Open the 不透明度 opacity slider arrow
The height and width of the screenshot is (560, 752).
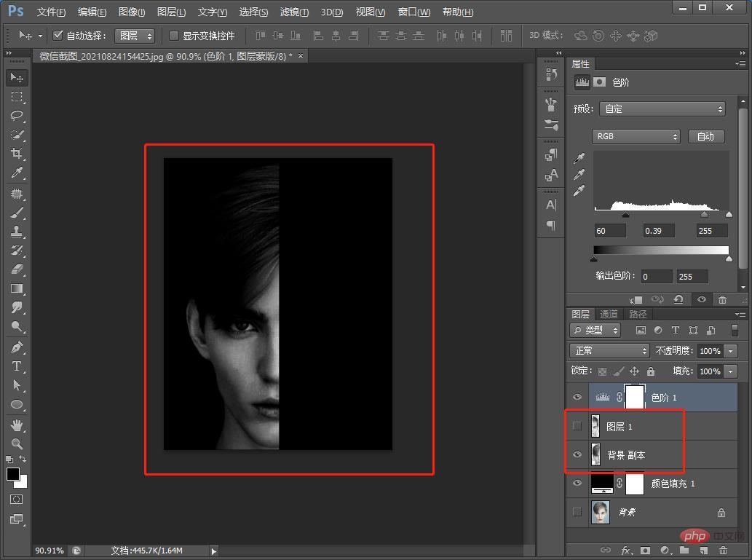tap(730, 351)
